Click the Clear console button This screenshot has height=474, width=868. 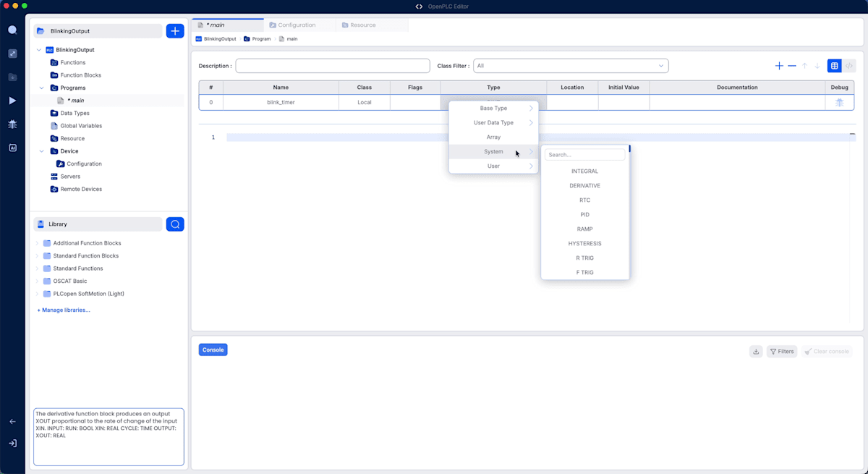coord(827,352)
